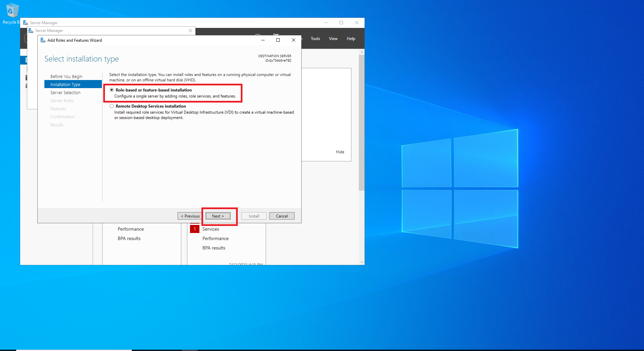Select the Installation Type step
This screenshot has width=644, height=351.
[73, 84]
